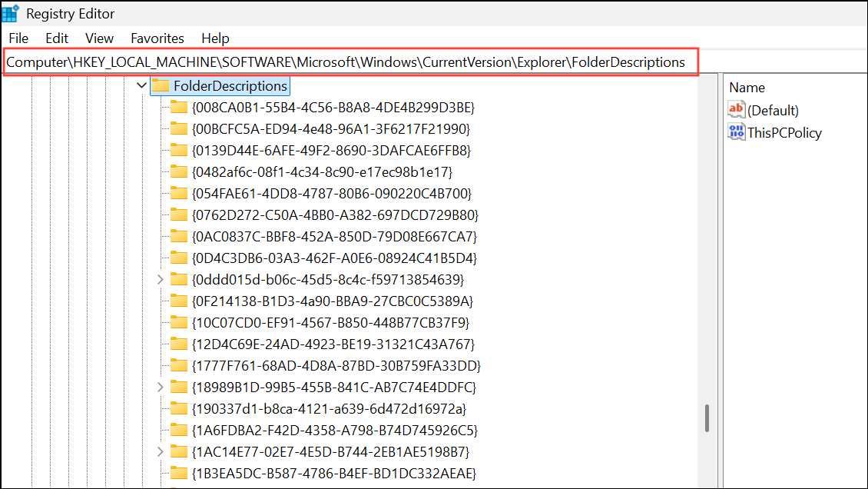Screen dimensions: 868x489
Task: Click the folder icon for {190337d1-b8ca-4121-a639-6d472d16972a}
Action: pyautogui.click(x=177, y=408)
